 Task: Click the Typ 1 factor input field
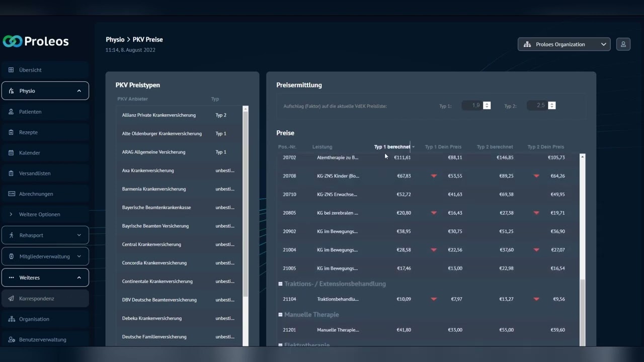[x=472, y=106]
